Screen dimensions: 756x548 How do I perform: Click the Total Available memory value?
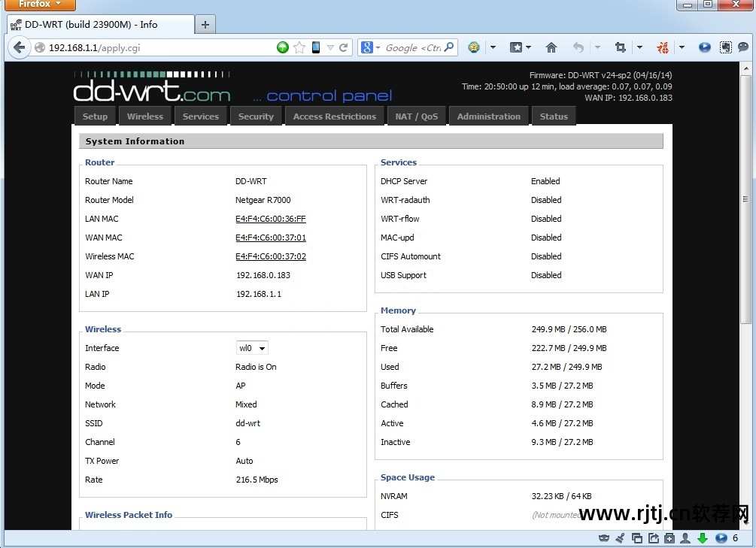[x=569, y=329]
